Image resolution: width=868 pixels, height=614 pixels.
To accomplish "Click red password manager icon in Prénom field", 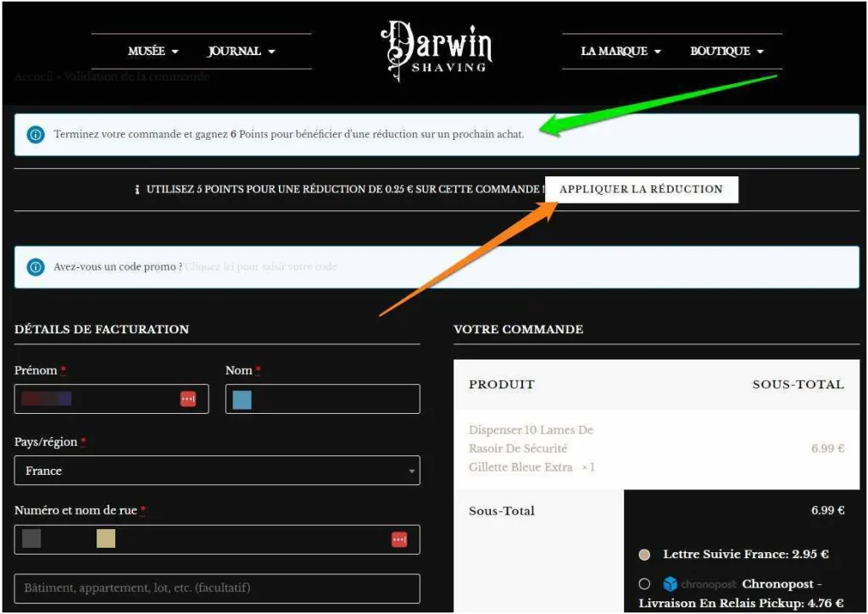I will tap(188, 399).
